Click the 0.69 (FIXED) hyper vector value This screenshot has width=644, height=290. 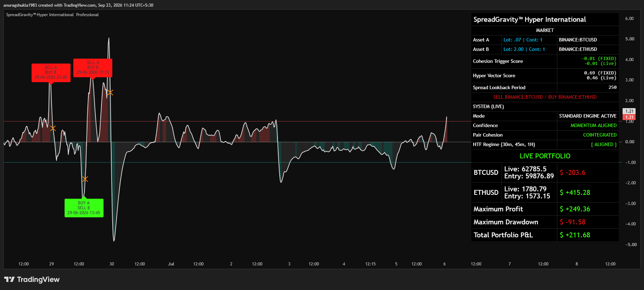[600, 73]
